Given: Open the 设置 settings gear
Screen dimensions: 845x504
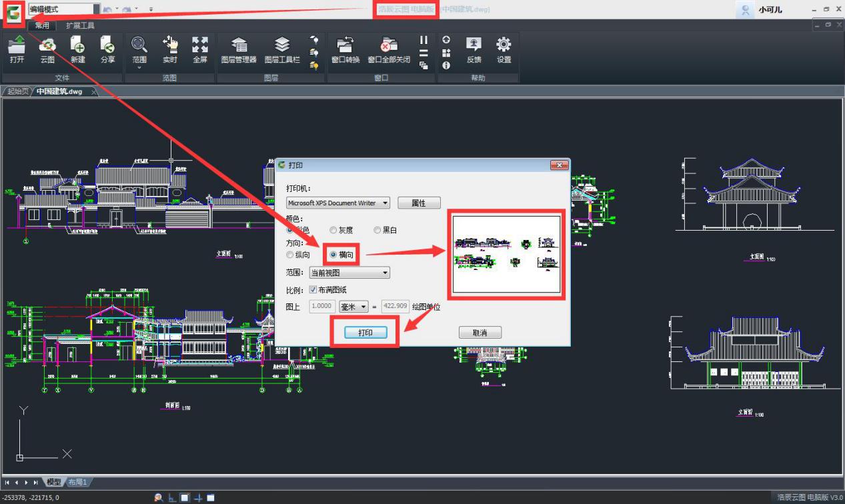Looking at the screenshot, I should (x=504, y=47).
